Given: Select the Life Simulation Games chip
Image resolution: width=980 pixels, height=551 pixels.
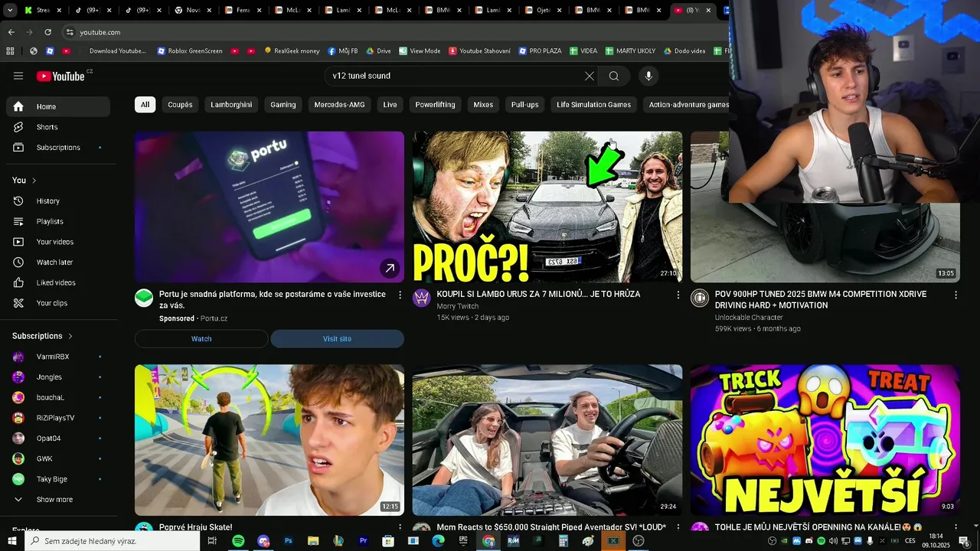Looking at the screenshot, I should coord(594,105).
